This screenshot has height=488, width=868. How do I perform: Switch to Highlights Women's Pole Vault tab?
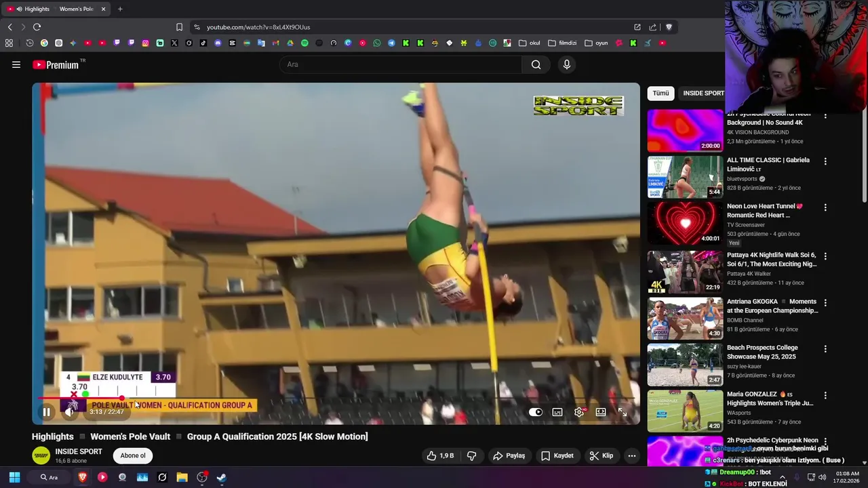pyautogui.click(x=56, y=9)
